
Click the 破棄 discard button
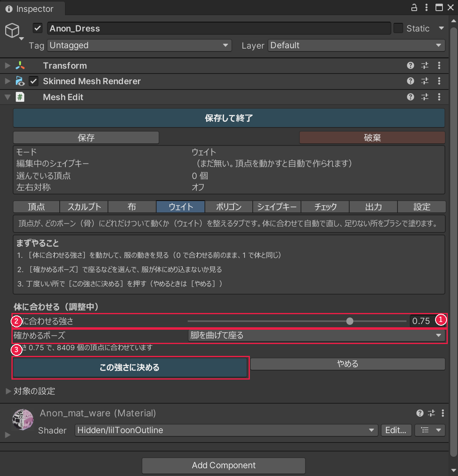click(372, 138)
